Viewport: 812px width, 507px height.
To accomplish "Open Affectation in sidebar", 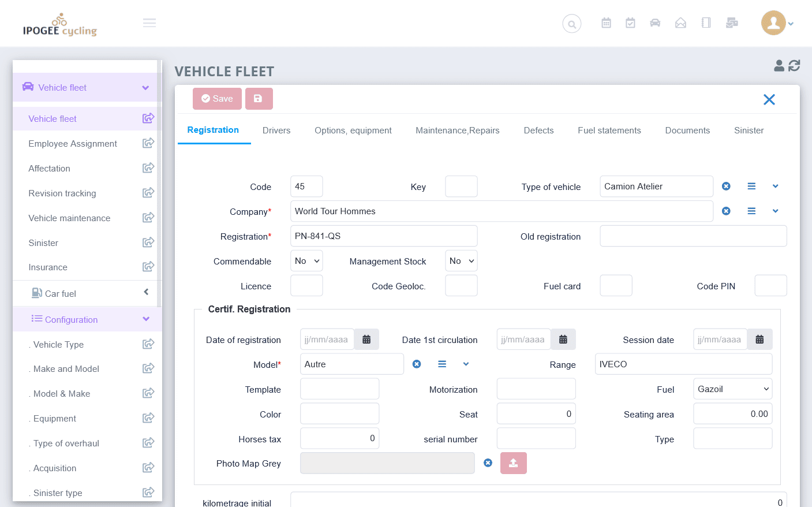I will pos(50,168).
